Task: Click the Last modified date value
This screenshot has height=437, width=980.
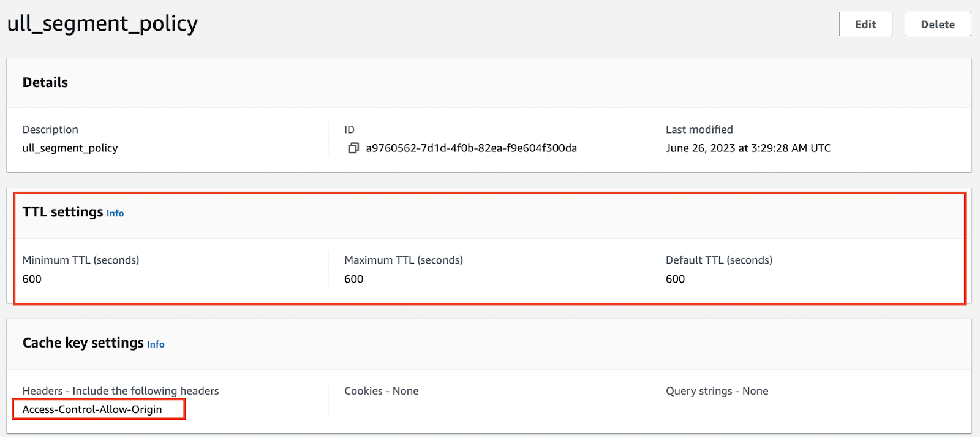Action: [x=748, y=148]
